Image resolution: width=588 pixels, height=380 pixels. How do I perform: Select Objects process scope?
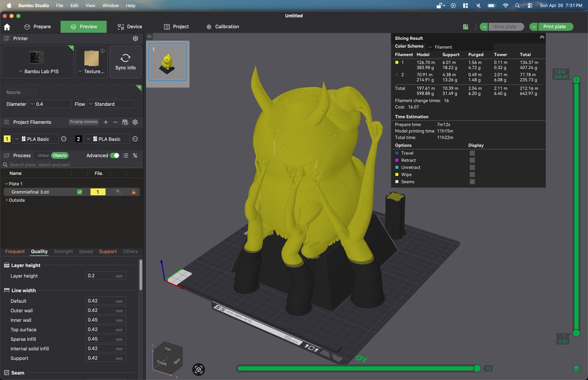coord(60,156)
